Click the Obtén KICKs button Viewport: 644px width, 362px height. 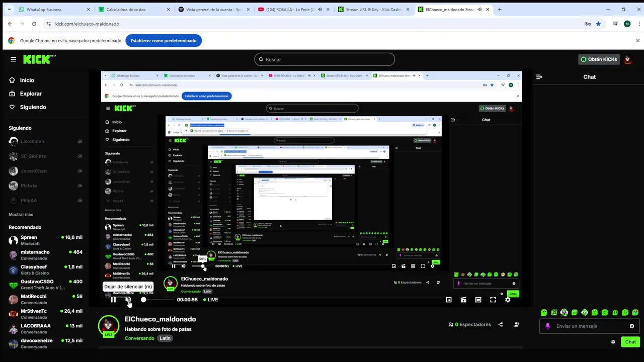[x=599, y=59]
